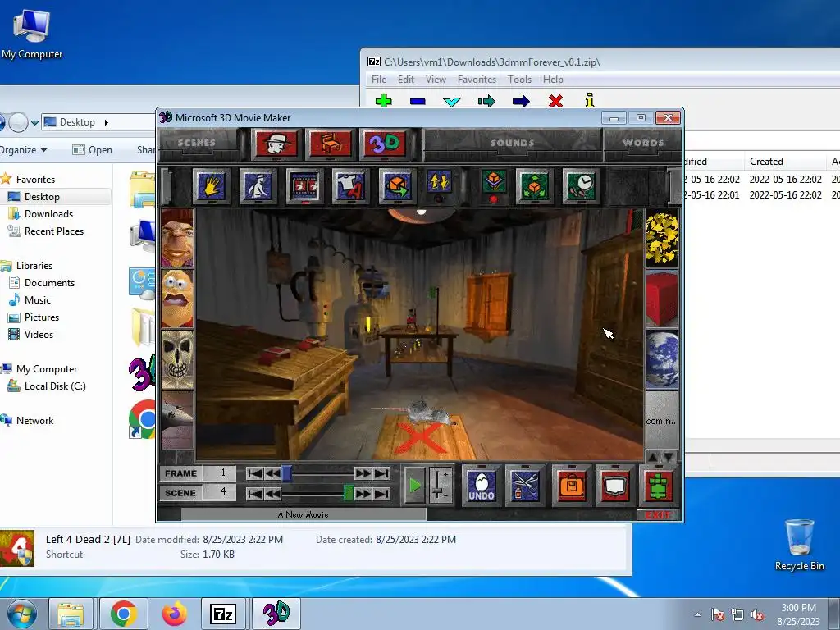Viewport: 840px width, 630px height.
Task: Click the green Map button
Action: [660, 486]
